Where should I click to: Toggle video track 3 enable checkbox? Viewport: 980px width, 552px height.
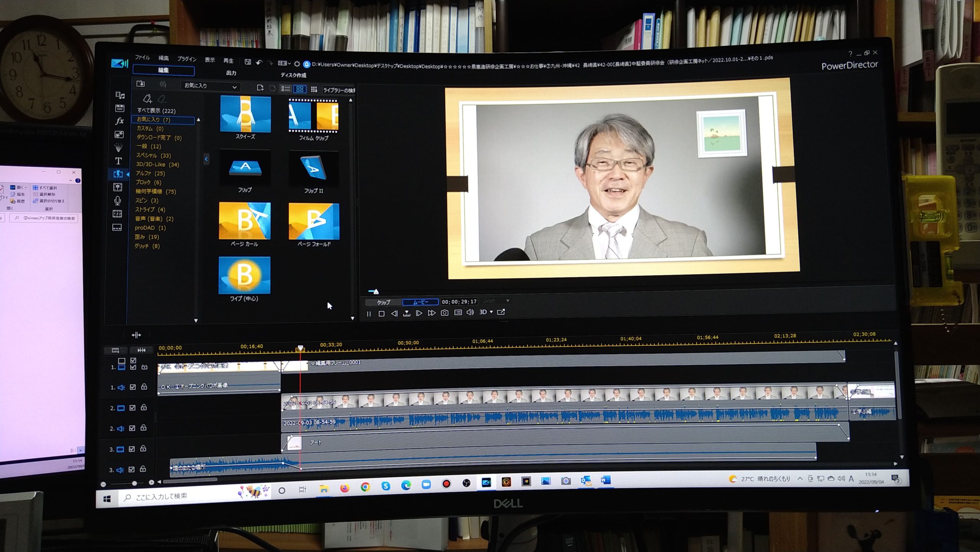point(132,449)
